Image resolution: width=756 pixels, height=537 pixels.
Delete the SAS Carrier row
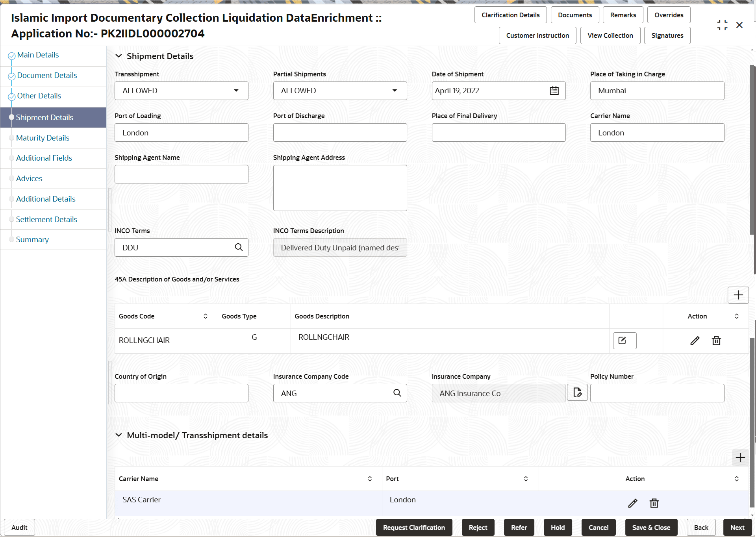pyautogui.click(x=654, y=503)
